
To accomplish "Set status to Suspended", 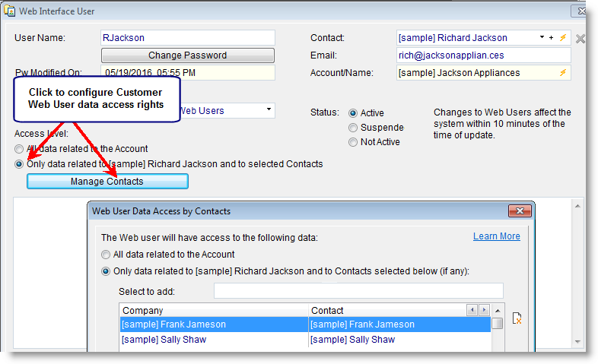I will point(353,128).
